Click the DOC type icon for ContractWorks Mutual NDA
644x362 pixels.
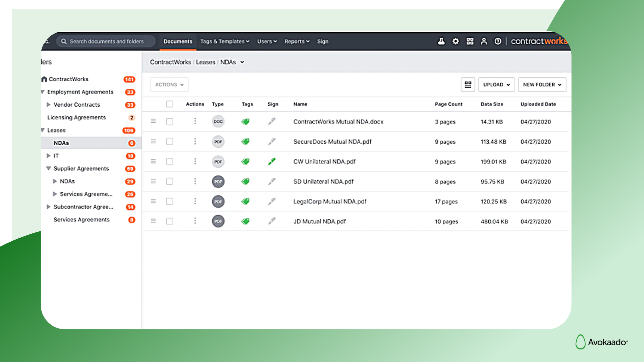click(x=218, y=121)
